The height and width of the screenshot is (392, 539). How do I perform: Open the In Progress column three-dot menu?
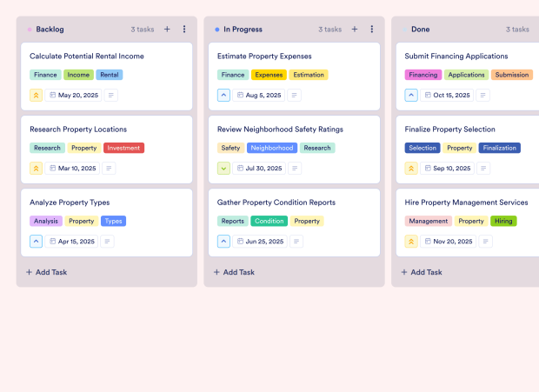click(372, 29)
